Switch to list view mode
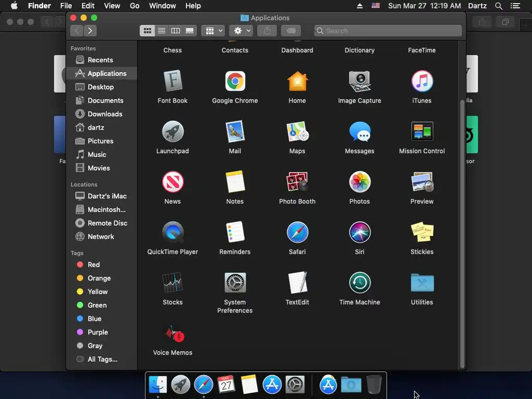Screen dimensions: 532x399 [x=162, y=31]
